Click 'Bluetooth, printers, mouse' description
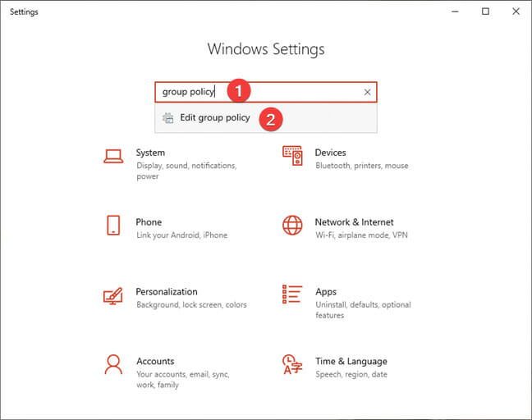Viewport: 532px width, 420px height. pyautogui.click(x=362, y=166)
